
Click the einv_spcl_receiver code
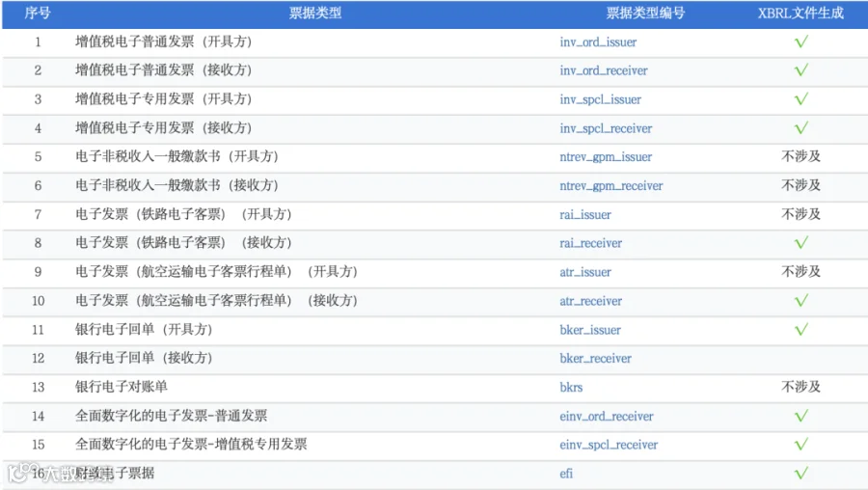click(609, 445)
